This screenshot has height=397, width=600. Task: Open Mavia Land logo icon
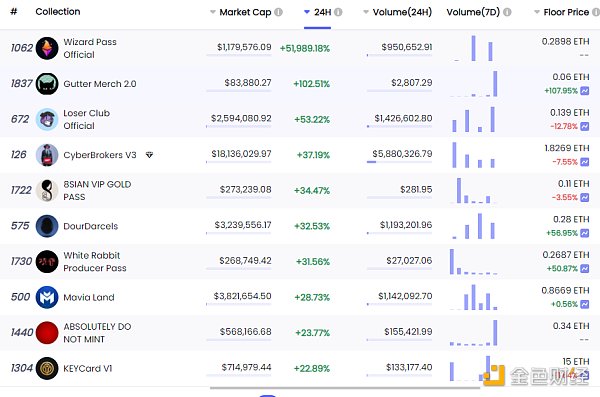pos(47,297)
